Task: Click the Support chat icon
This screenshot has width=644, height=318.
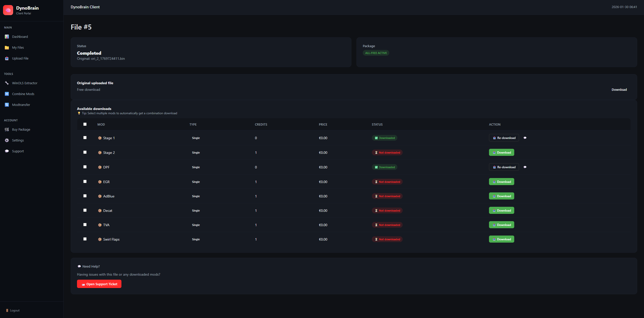Action: pyautogui.click(x=7, y=151)
